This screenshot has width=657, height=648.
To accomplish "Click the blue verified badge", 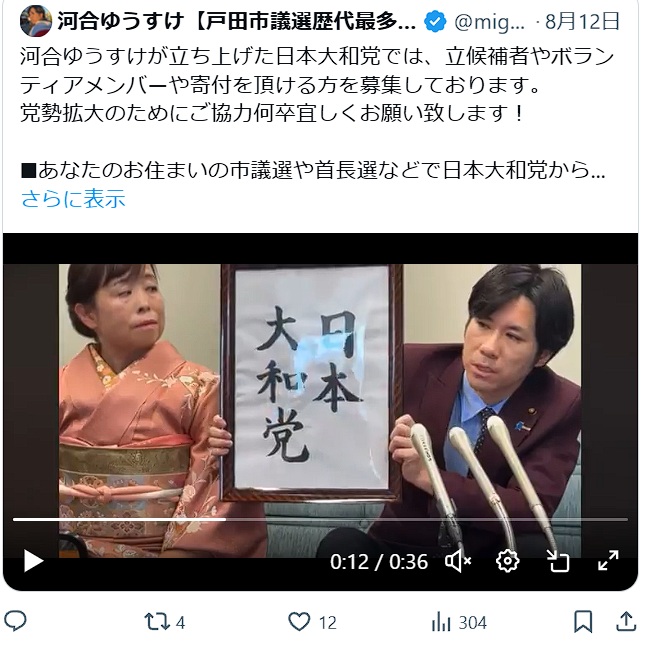I will pos(435,22).
